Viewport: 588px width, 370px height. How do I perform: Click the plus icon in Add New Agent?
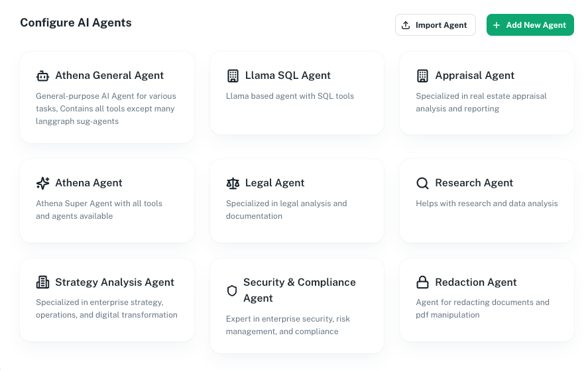coord(497,25)
